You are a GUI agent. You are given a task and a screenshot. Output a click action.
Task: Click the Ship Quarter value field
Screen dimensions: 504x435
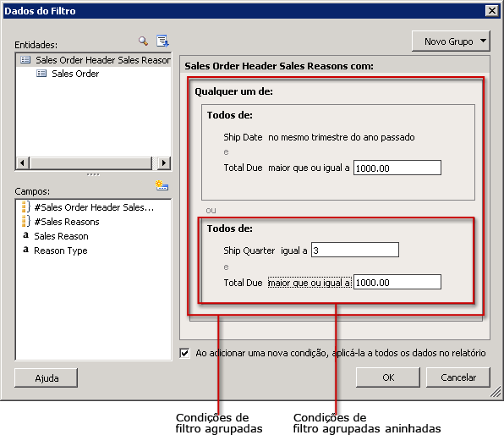point(355,250)
